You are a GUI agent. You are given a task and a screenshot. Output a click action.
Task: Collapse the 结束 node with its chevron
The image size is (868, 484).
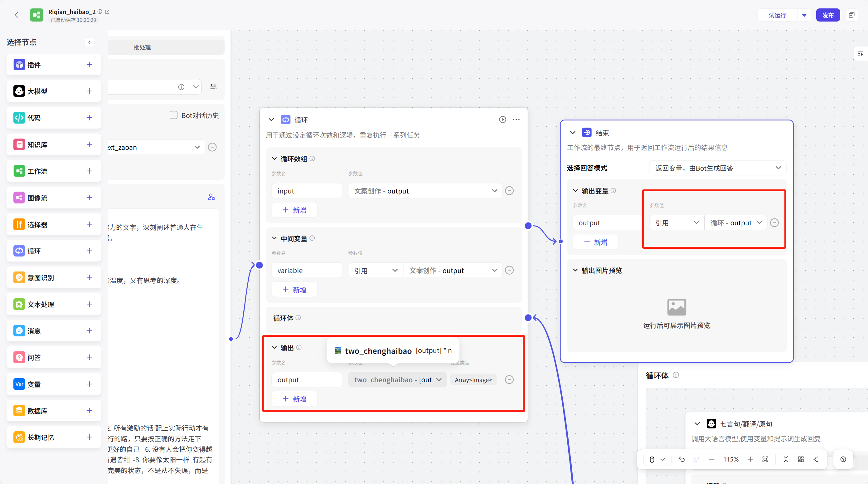[x=573, y=132]
